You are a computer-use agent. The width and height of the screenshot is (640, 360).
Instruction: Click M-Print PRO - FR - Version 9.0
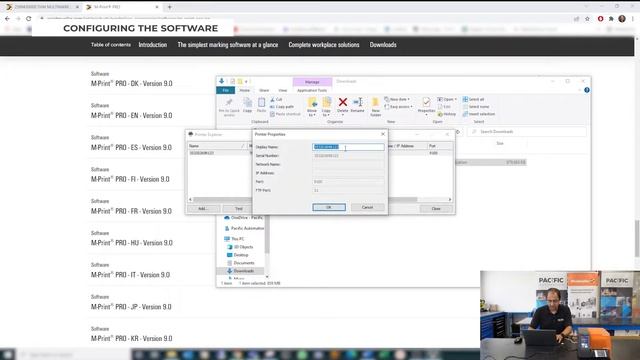[131, 211]
